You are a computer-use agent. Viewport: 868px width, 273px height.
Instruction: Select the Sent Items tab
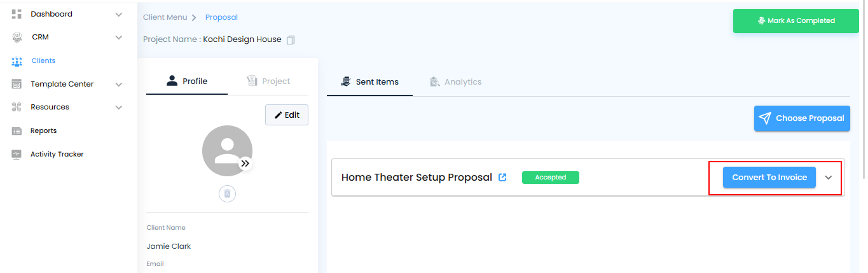(x=369, y=81)
